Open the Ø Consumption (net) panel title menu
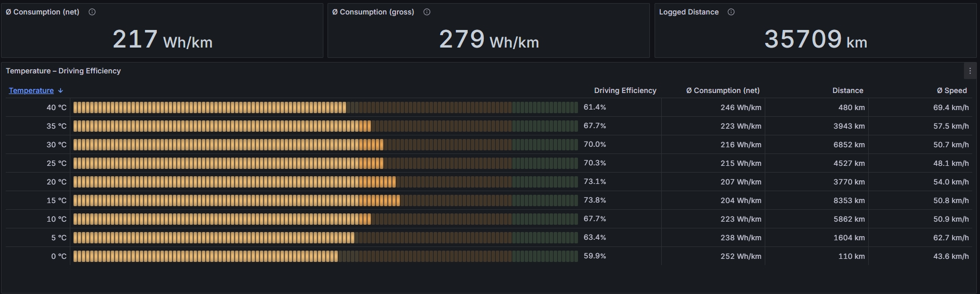Viewport: 980px width, 294px height. (x=42, y=12)
